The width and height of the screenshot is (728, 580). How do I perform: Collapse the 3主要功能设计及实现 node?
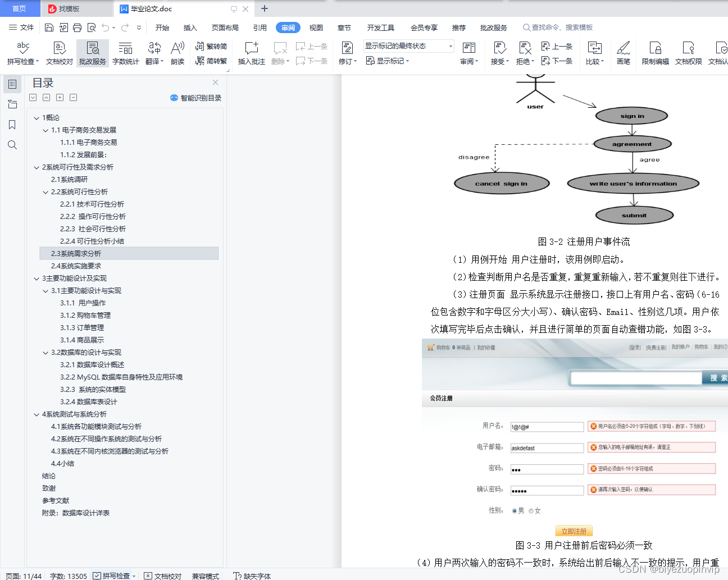click(x=37, y=278)
